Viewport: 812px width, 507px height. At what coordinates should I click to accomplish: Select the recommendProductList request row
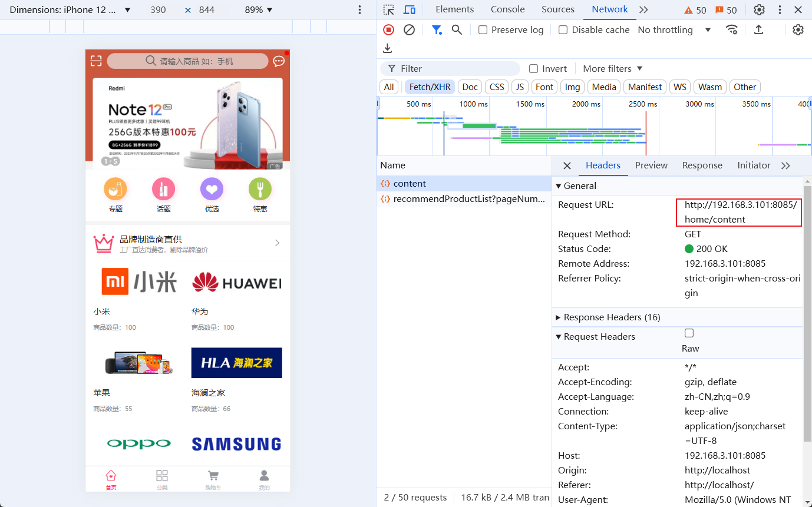[464, 199]
